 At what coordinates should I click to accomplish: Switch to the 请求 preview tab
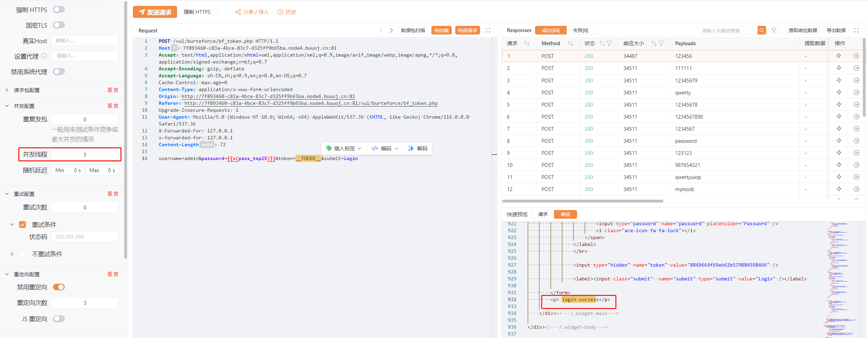543,214
